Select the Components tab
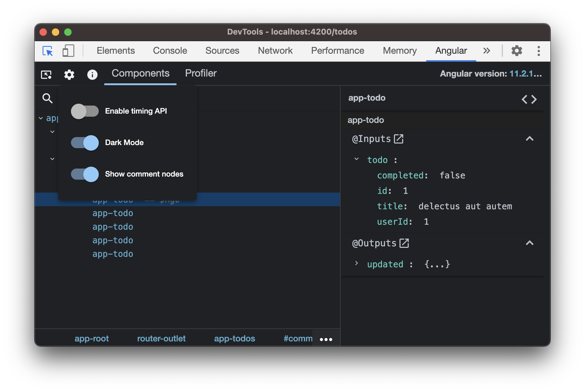This screenshot has width=585, height=392. [x=140, y=73]
